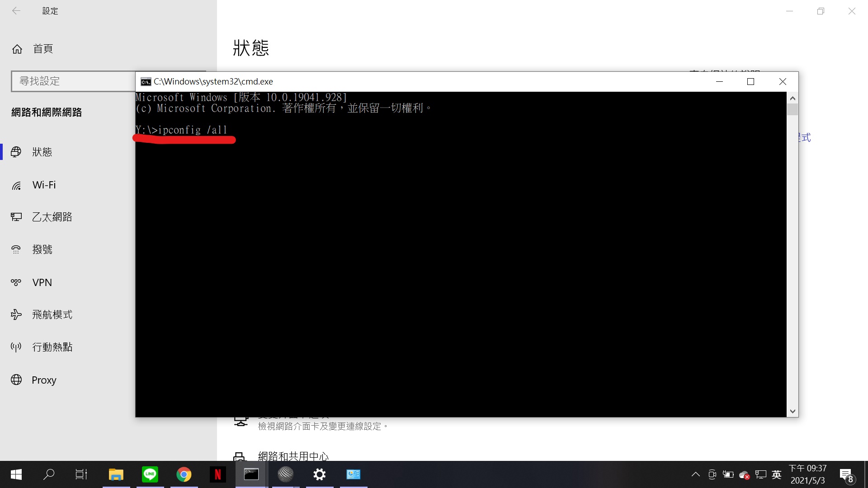Show hidden system tray icons
Image resolution: width=868 pixels, height=488 pixels.
click(x=696, y=474)
